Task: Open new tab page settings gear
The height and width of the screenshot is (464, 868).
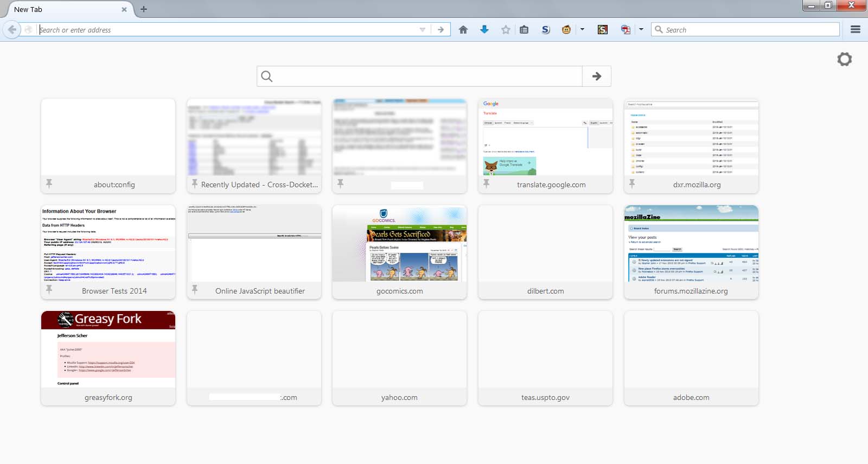Action: point(845,59)
